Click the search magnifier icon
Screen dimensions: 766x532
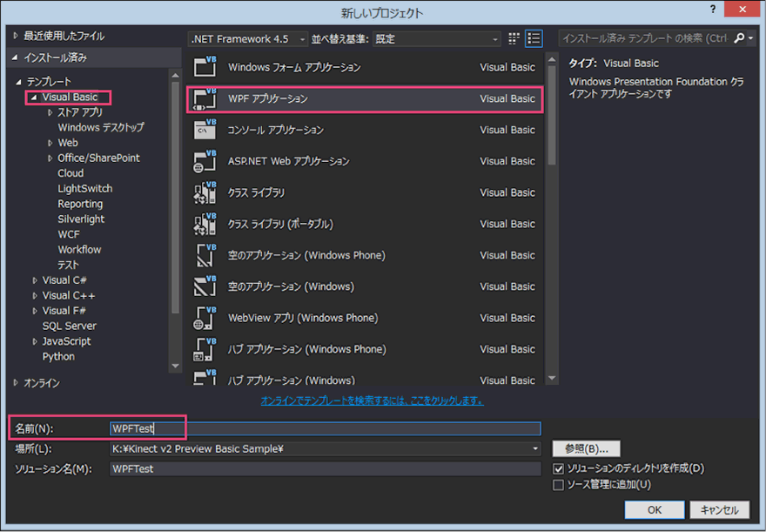pyautogui.click(x=740, y=38)
